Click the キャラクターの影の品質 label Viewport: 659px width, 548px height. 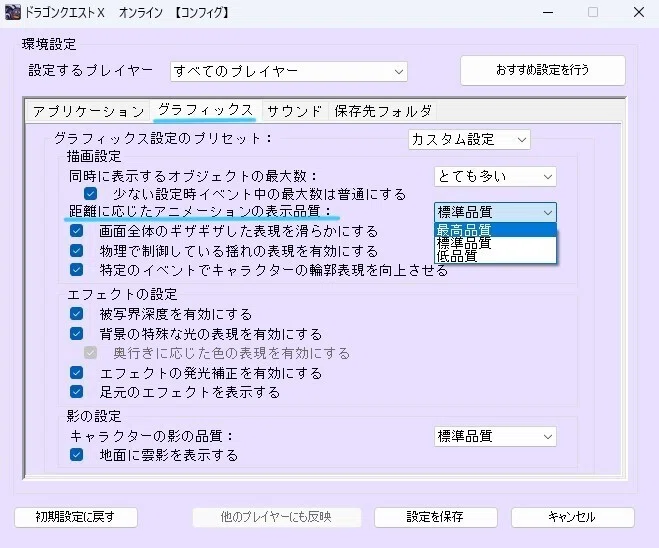(x=151, y=436)
